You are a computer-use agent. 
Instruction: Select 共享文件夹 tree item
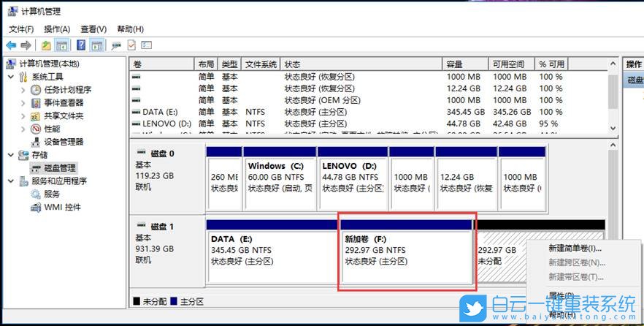click(x=64, y=116)
